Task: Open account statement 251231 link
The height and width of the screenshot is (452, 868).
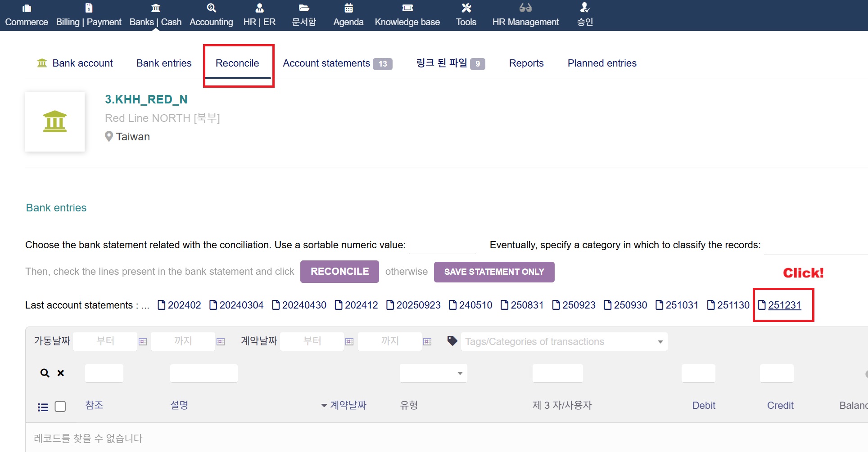Action: pos(784,305)
